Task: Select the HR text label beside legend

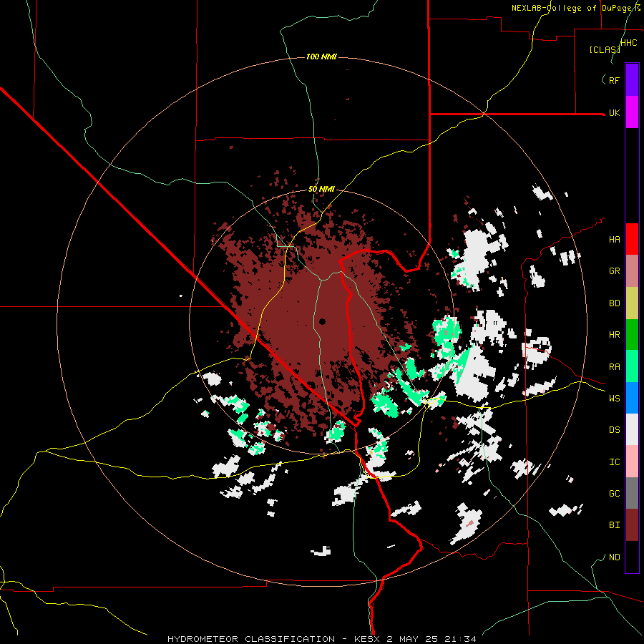Action: (615, 335)
